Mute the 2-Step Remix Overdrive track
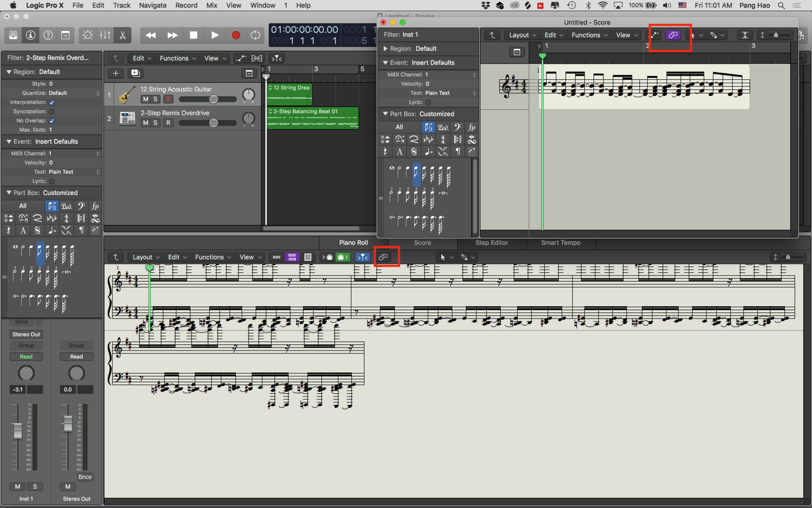 (146, 123)
